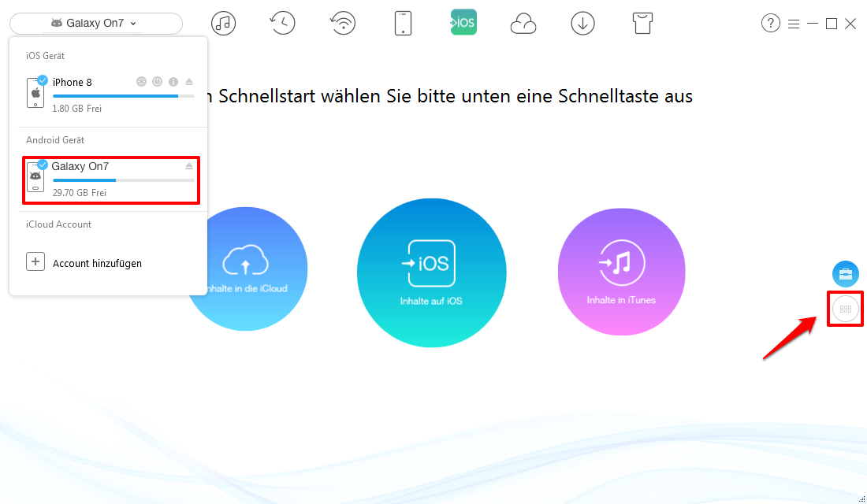
Task: Switch to category grid view button
Action: pos(846,309)
